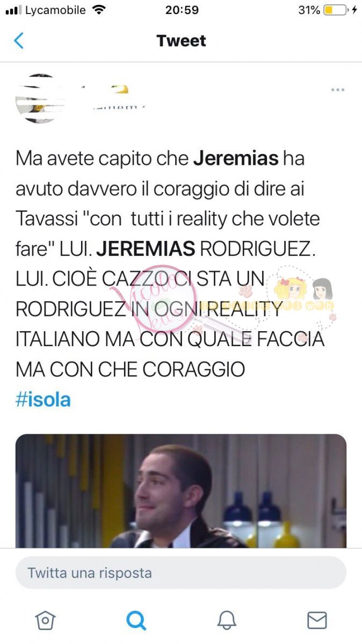Tap the 'Tweet' header title
Screen dimensions: 362x644
[181, 41]
